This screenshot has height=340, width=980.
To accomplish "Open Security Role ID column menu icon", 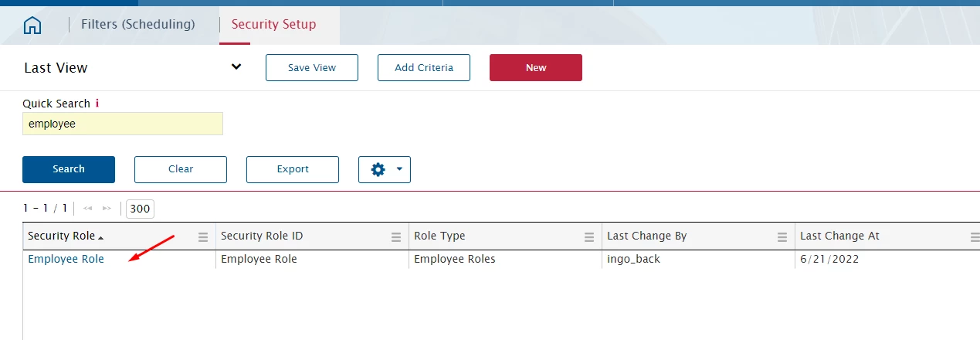I will [396, 236].
